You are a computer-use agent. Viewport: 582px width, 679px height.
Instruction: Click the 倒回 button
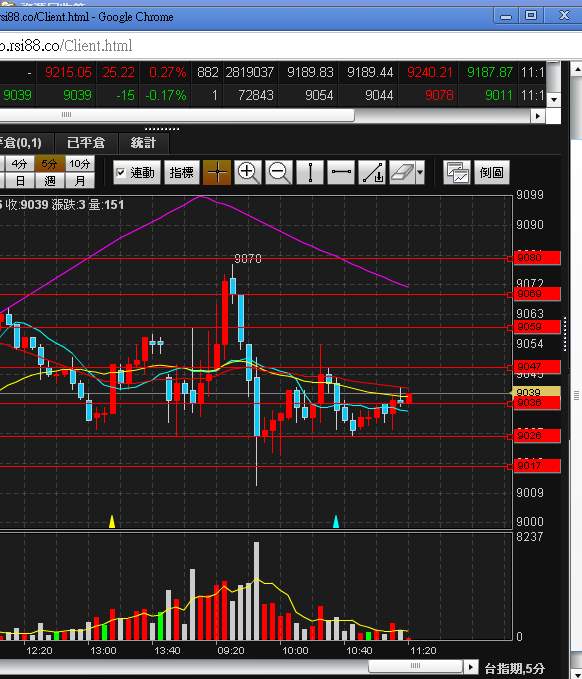[x=491, y=172]
